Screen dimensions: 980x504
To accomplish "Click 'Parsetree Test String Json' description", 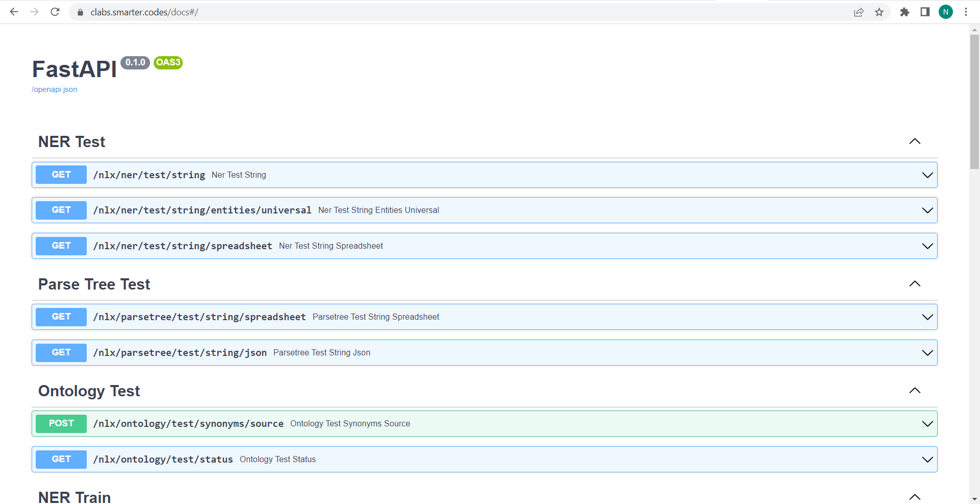I will click(x=322, y=353).
